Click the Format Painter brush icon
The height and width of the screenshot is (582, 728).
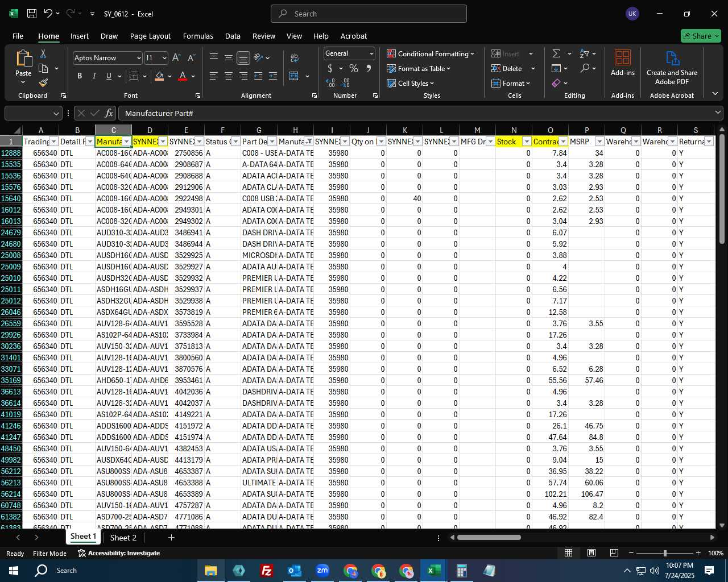pos(43,82)
